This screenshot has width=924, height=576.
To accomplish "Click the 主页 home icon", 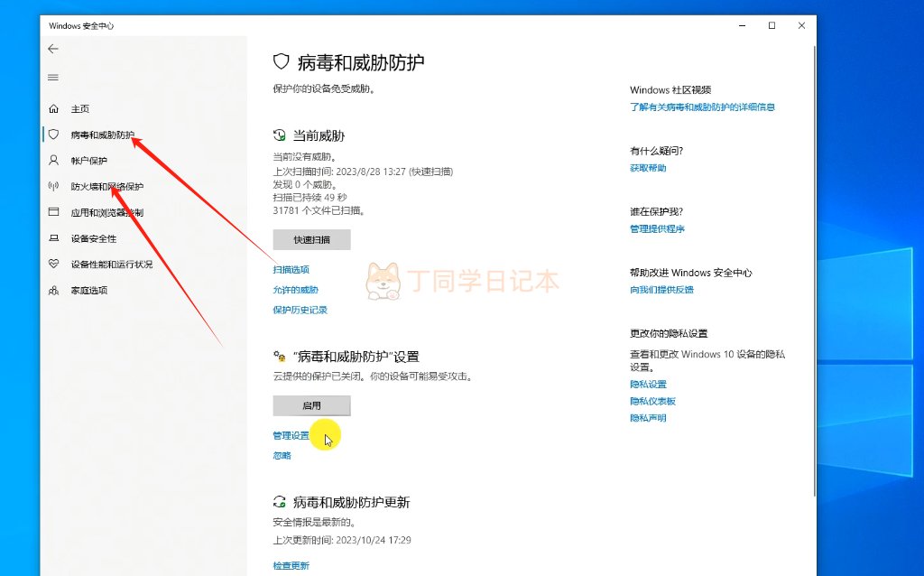I will (53, 108).
